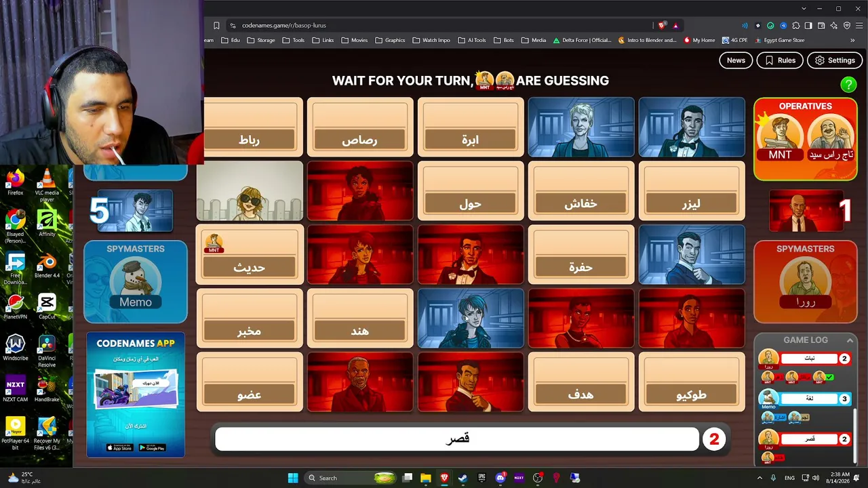Open the Google Play badge
Image resolution: width=868 pixels, height=488 pixels.
tap(153, 447)
